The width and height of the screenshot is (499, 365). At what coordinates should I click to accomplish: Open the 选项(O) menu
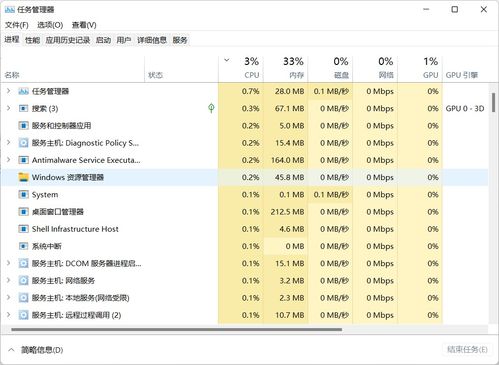click(50, 25)
